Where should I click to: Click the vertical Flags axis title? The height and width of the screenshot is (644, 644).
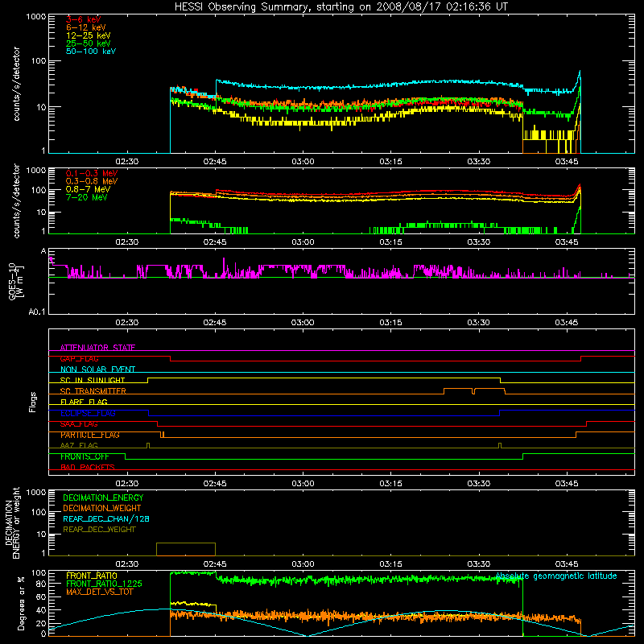point(33,402)
